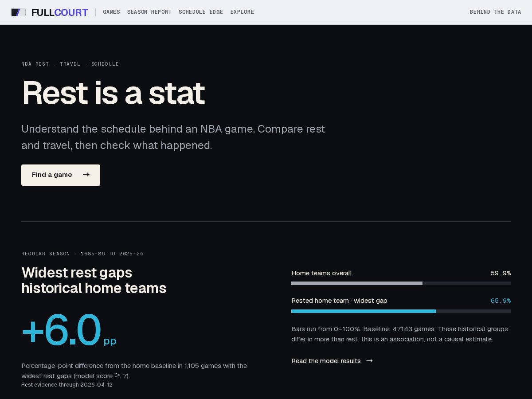Click the Percentage-point difference description

pos(134,371)
